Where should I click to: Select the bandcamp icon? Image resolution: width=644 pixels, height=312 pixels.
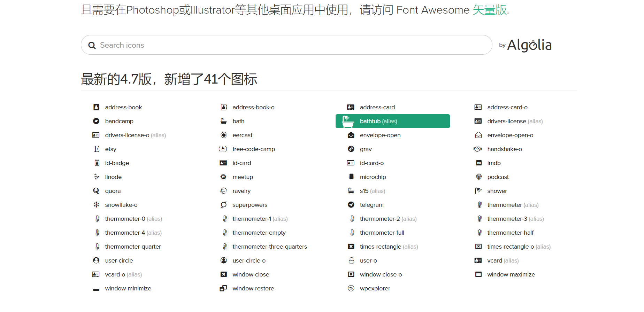[x=96, y=121]
